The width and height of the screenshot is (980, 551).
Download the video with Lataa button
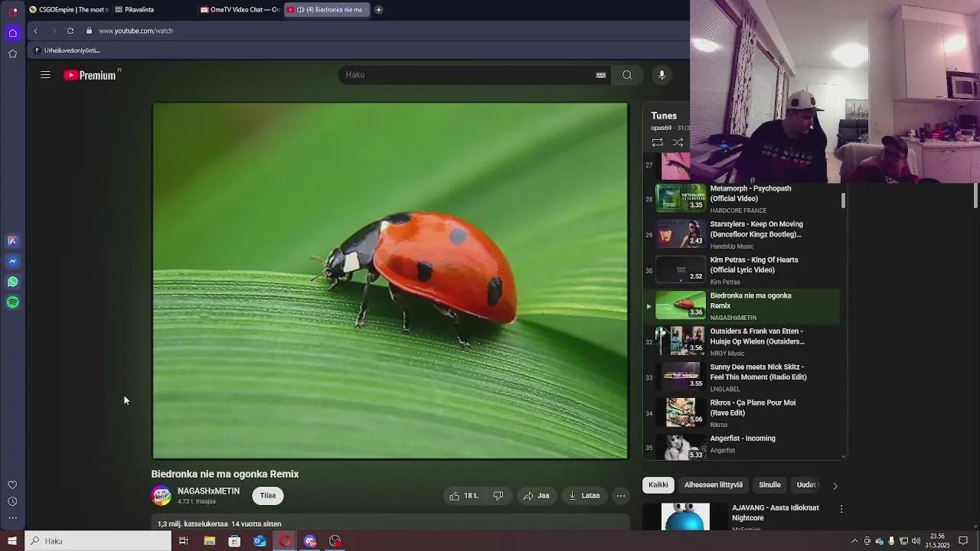584,496
